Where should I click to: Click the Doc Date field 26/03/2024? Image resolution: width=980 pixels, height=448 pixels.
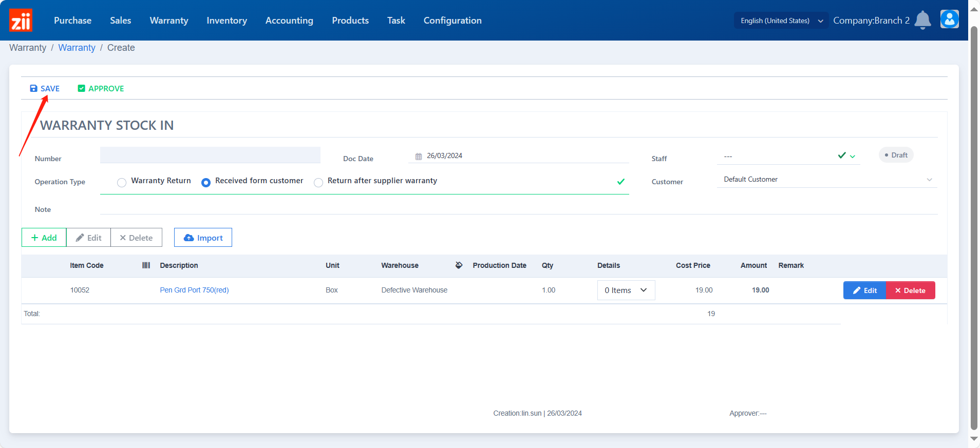(518, 156)
